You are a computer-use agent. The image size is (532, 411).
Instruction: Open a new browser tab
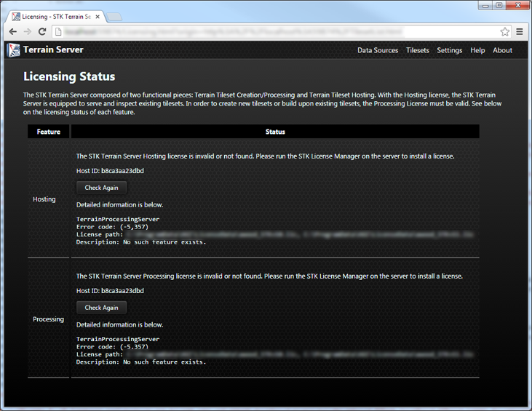pyautogui.click(x=114, y=17)
